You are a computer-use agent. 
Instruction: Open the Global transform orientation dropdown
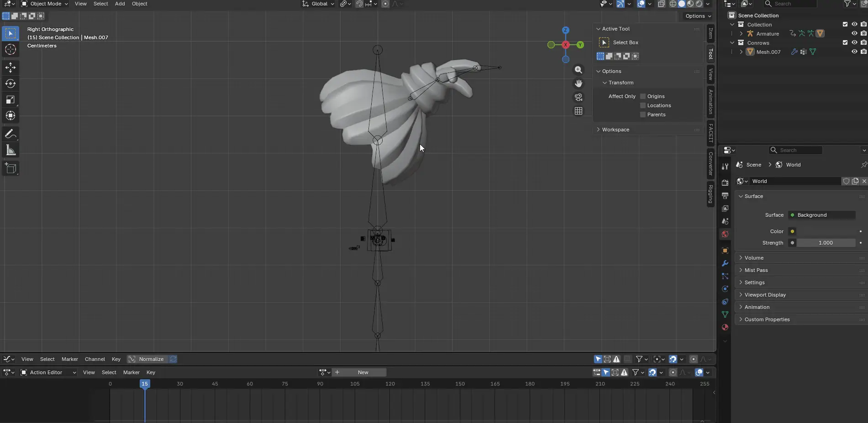pos(318,4)
